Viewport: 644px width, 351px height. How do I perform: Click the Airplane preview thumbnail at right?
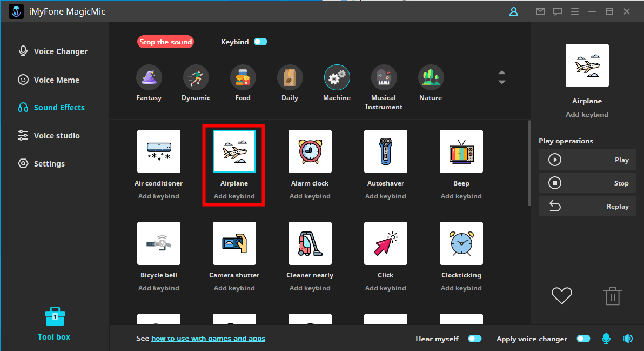(587, 65)
